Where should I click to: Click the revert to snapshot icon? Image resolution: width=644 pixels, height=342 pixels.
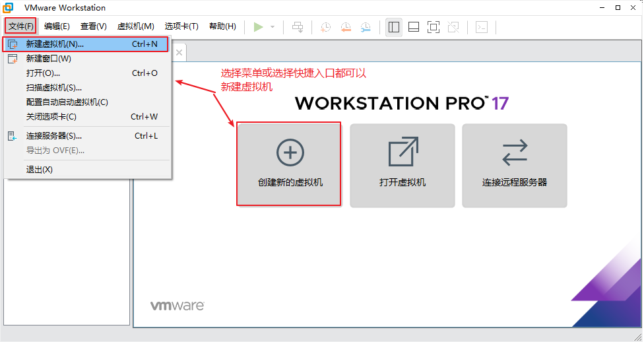pos(346,27)
